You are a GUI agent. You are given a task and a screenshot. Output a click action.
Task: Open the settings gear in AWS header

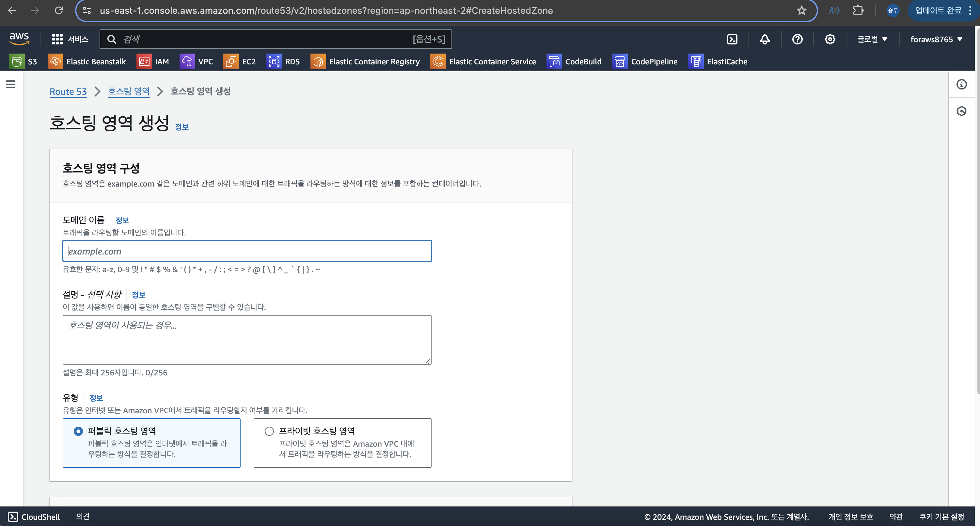click(830, 39)
